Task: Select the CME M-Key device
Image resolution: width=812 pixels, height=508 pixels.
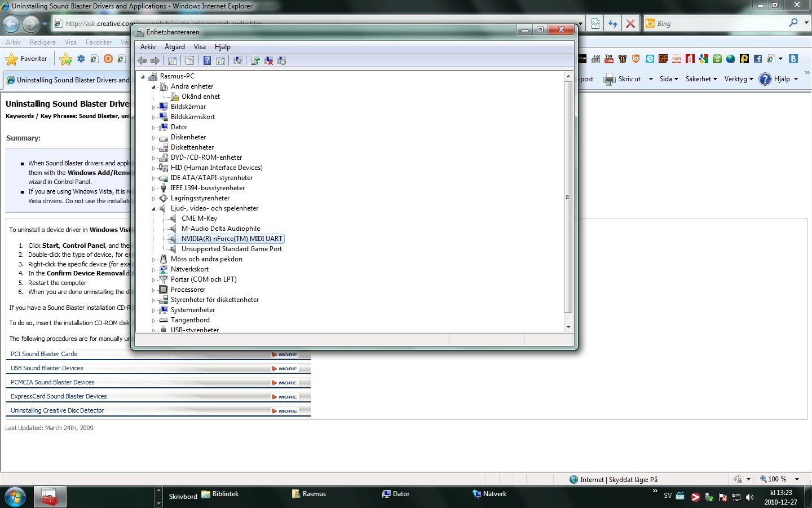Action: click(199, 218)
